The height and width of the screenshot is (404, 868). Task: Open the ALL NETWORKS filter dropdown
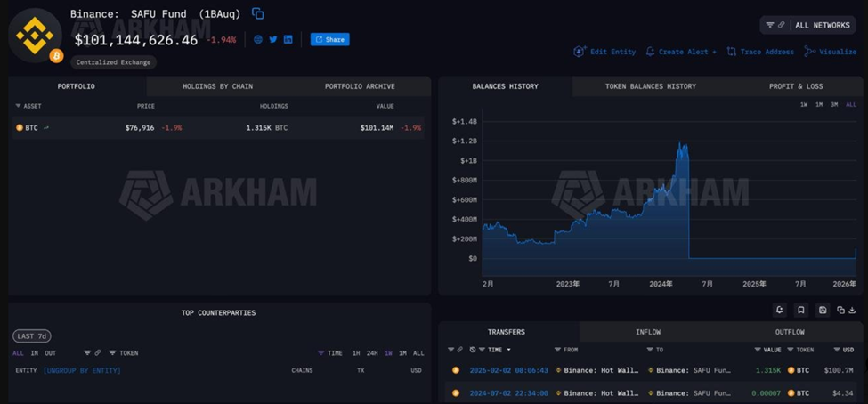click(x=807, y=25)
